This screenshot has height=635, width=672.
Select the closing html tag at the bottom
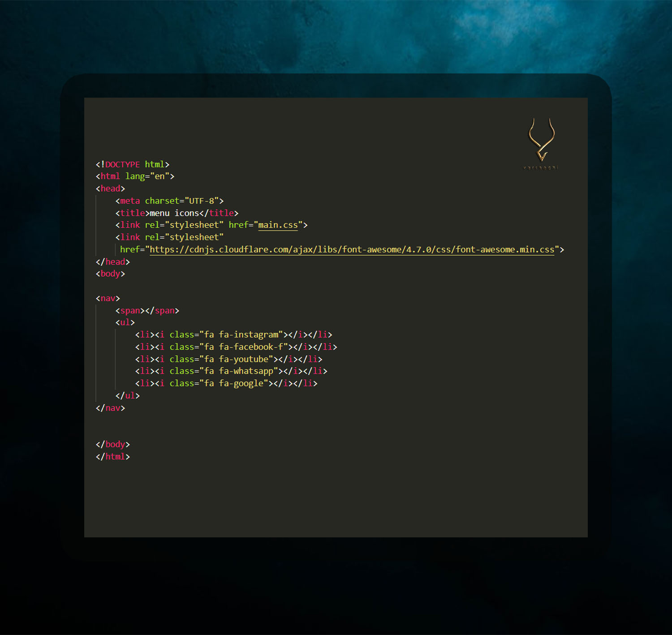point(112,456)
